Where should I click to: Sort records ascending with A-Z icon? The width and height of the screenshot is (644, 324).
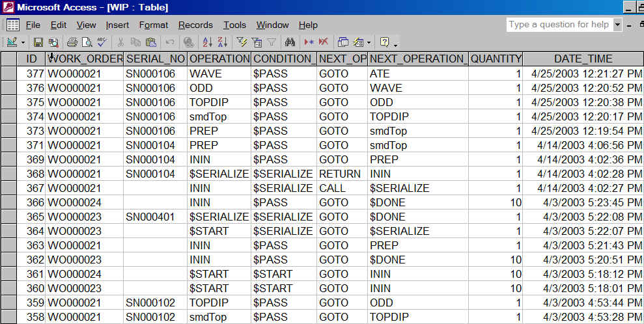coord(208,42)
